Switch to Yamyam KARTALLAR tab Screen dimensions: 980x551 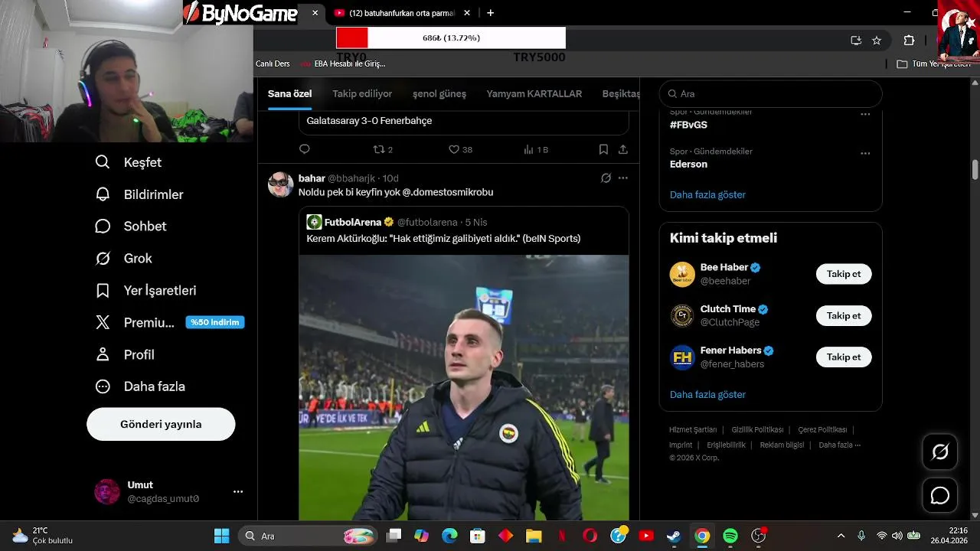pyautogui.click(x=534, y=94)
